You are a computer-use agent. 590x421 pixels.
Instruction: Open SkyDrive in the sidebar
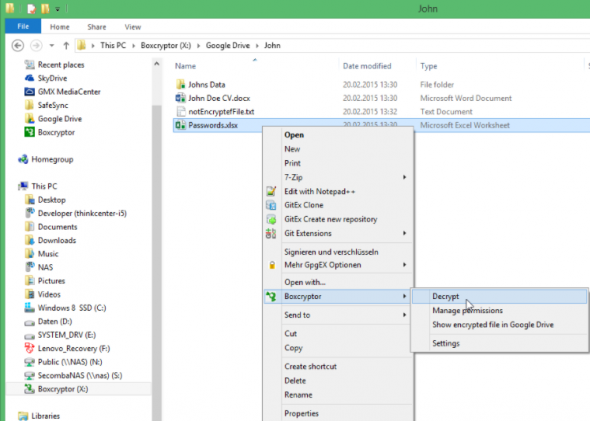(52, 78)
